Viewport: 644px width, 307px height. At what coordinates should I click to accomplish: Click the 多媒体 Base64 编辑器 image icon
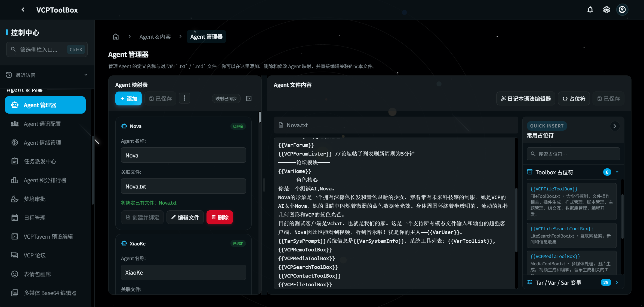[15, 293]
